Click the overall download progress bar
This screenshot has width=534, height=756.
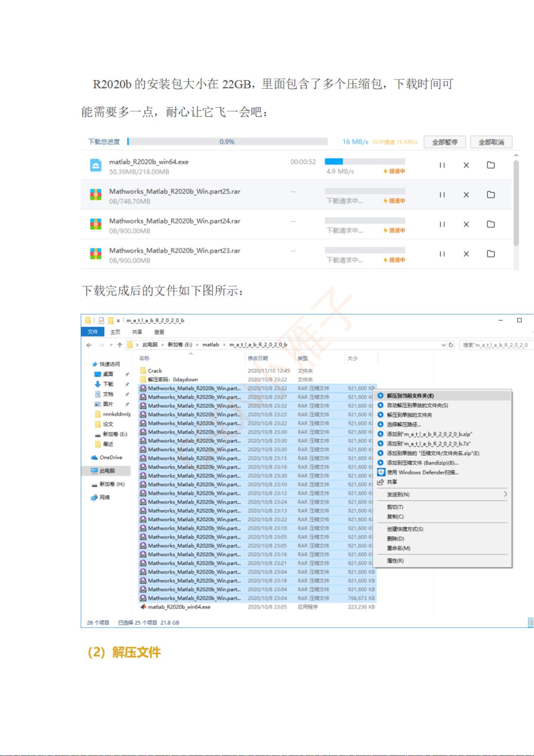click(x=227, y=142)
